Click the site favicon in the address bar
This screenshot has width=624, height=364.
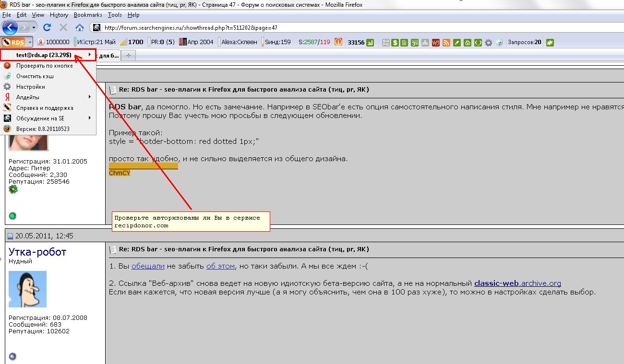(x=97, y=27)
